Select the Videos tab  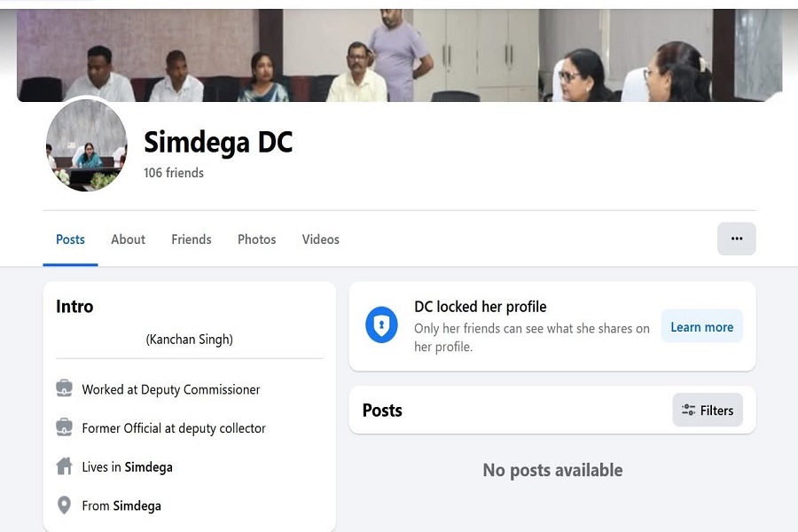320,239
